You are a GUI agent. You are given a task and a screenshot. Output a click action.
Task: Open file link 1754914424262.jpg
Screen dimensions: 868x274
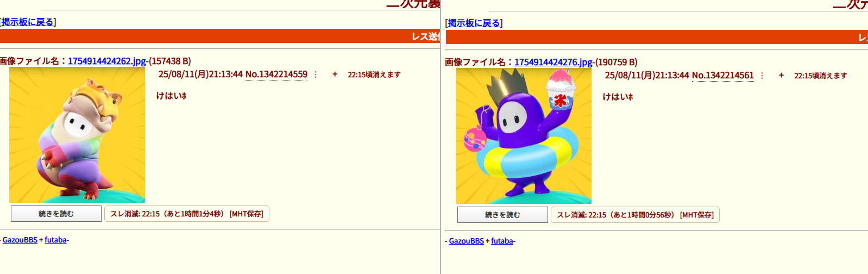tap(107, 61)
